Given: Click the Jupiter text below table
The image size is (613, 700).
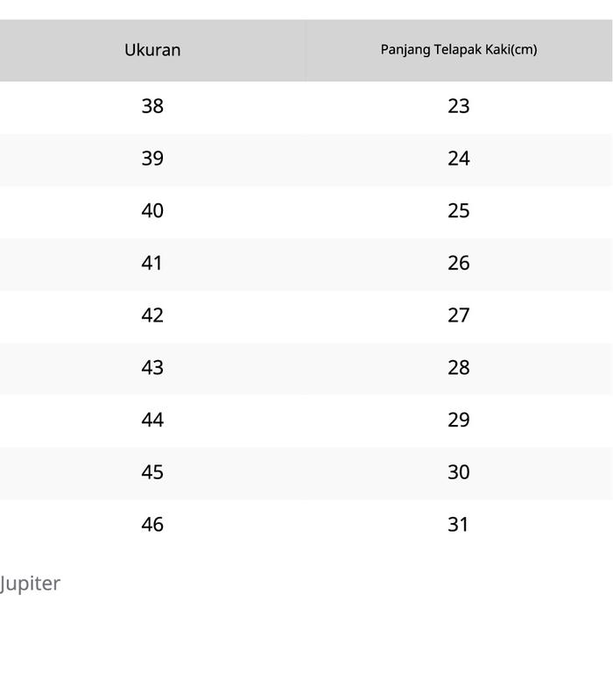Looking at the screenshot, I should click(30, 583).
